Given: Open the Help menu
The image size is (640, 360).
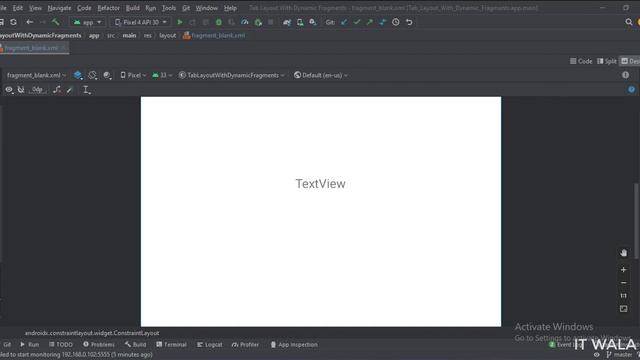Looking at the screenshot, I should [x=230, y=8].
